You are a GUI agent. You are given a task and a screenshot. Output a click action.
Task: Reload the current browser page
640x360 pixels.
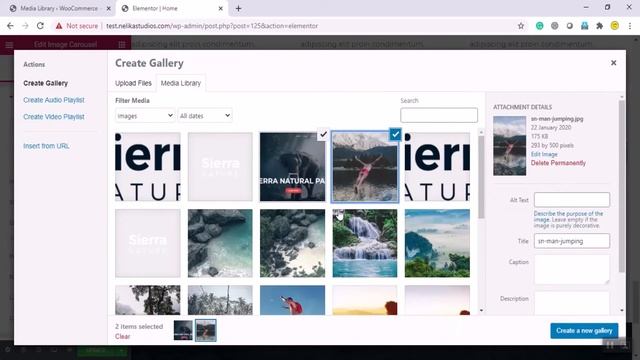coord(40,26)
